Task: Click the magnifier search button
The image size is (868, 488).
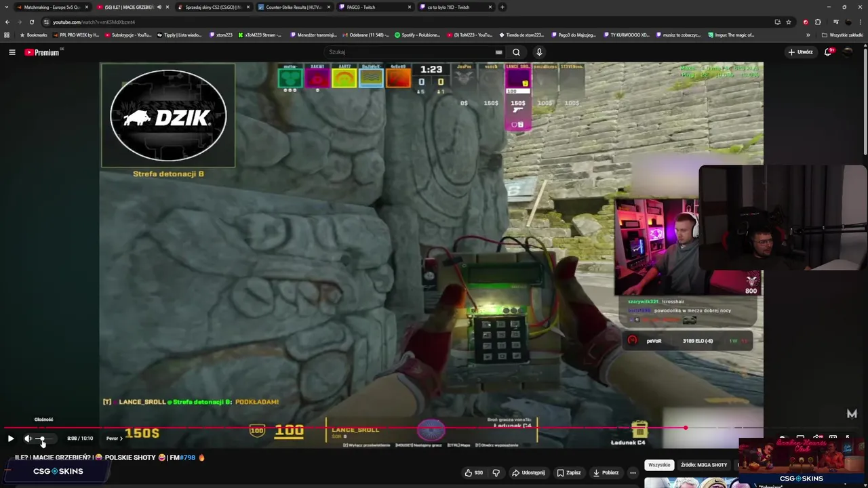Action: [x=516, y=52]
